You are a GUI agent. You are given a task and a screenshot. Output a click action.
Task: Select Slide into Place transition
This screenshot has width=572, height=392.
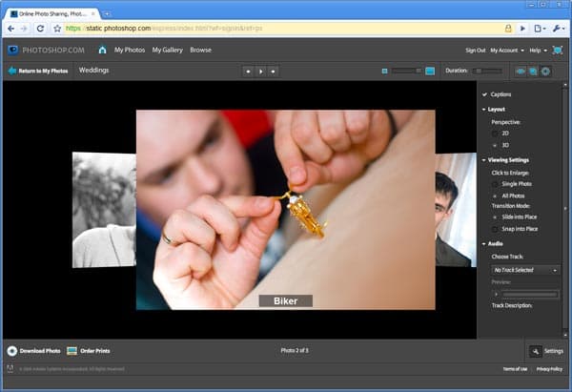(495, 217)
